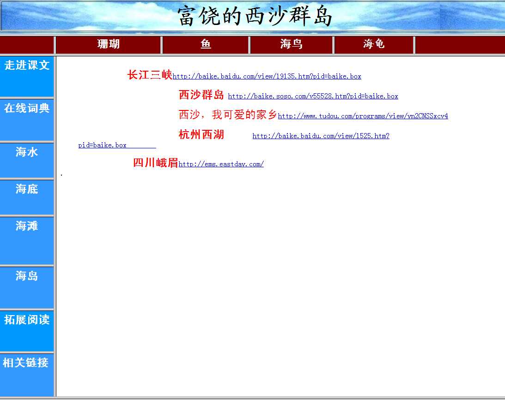Open the 海滩 sidebar item
This screenshot has height=420, width=505.
[27, 226]
